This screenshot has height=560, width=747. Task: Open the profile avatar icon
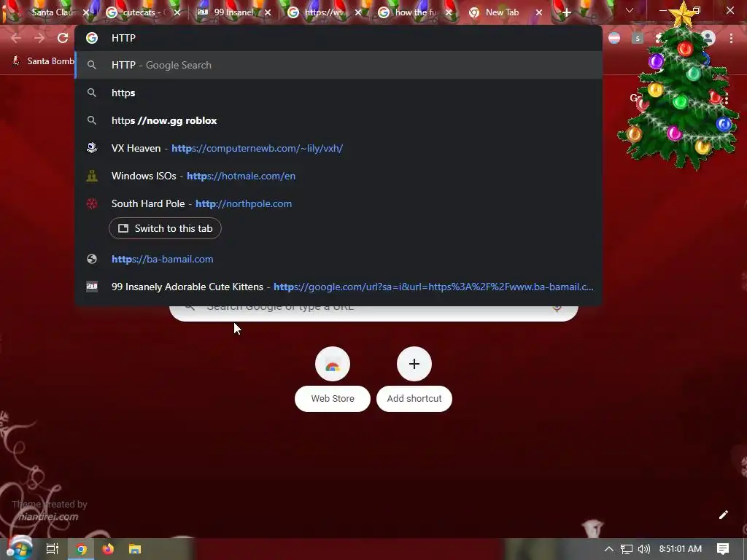tap(708, 38)
